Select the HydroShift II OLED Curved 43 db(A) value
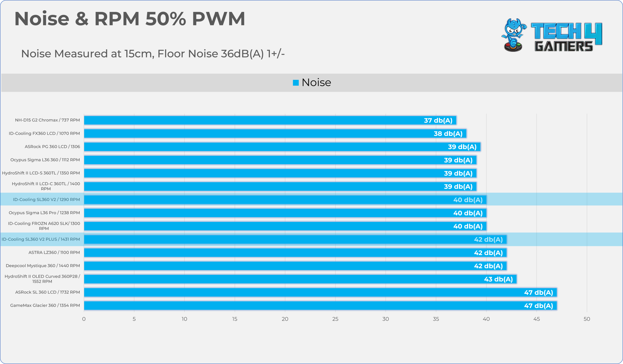Screen dimensions: 623x364 coord(498,279)
